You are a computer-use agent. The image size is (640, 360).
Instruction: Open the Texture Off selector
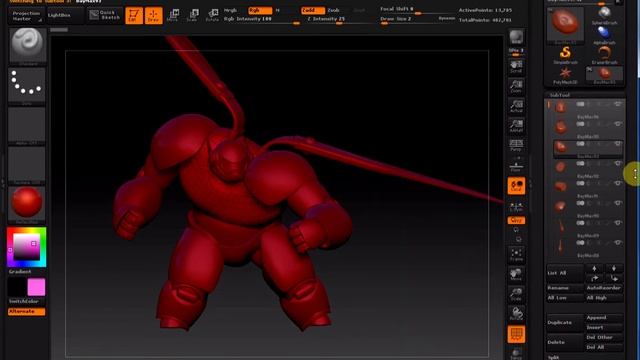[x=27, y=165]
